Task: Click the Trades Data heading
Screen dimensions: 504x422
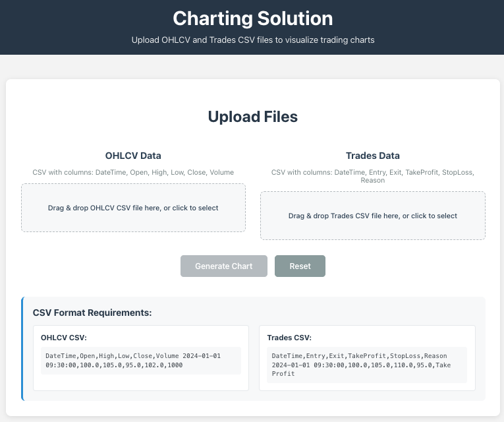Action: (x=373, y=156)
